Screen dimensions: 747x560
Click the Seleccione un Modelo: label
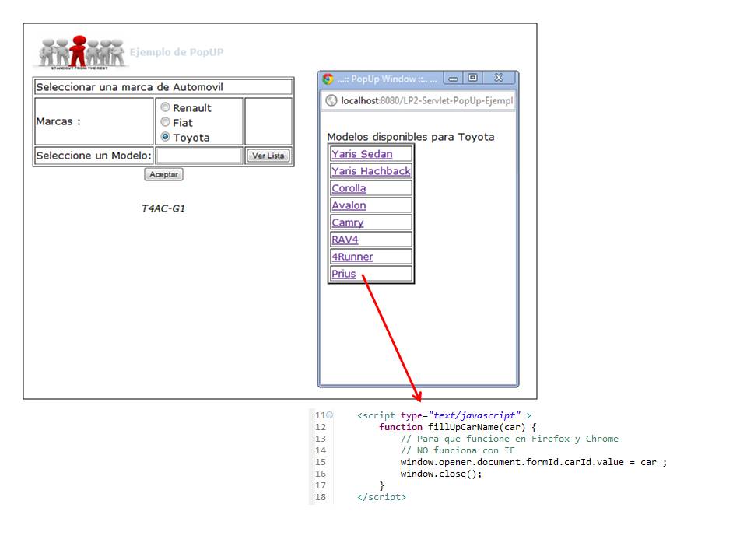point(94,156)
